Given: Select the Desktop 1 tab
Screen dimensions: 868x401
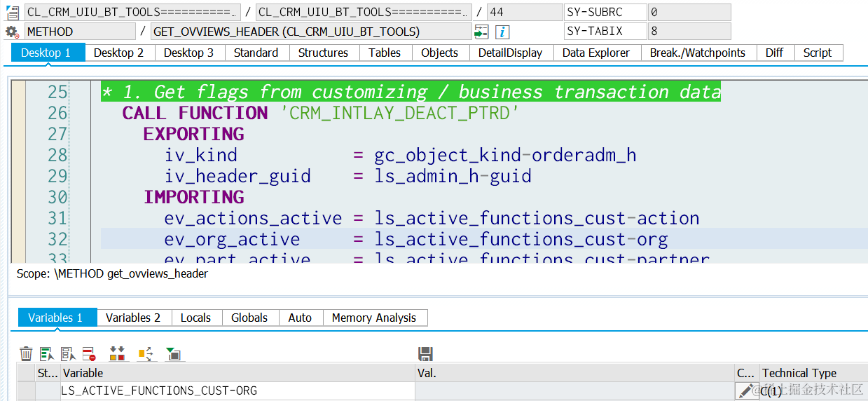Looking at the screenshot, I should tap(48, 53).
